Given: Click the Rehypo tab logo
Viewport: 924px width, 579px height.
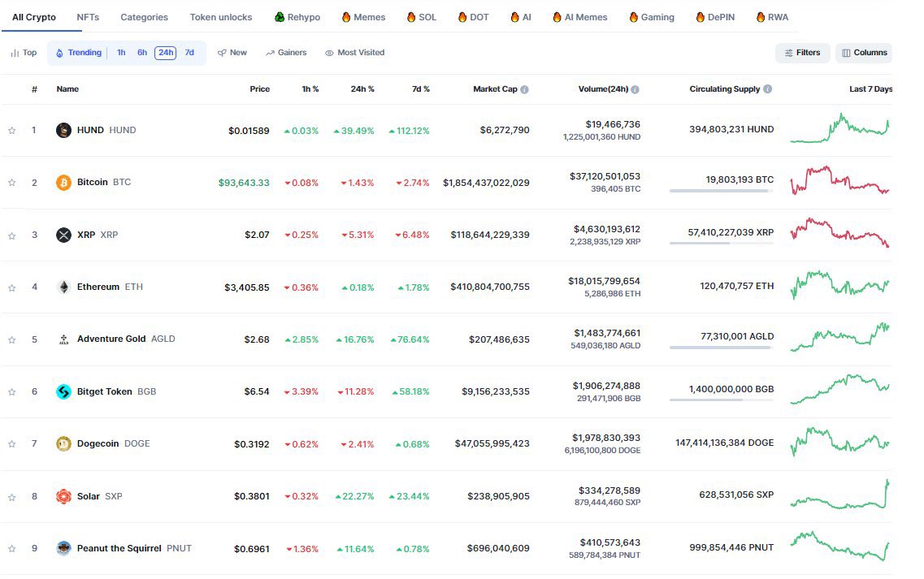Looking at the screenshot, I should click(x=280, y=17).
